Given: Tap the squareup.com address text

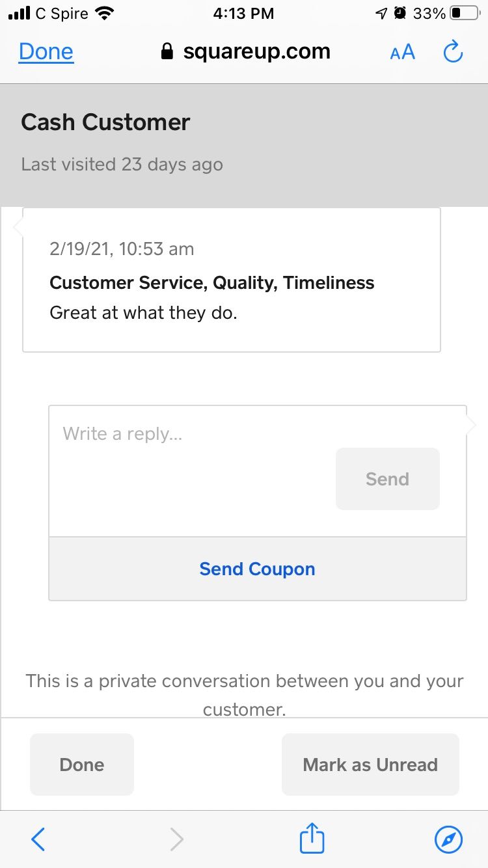Looking at the screenshot, I should (256, 52).
